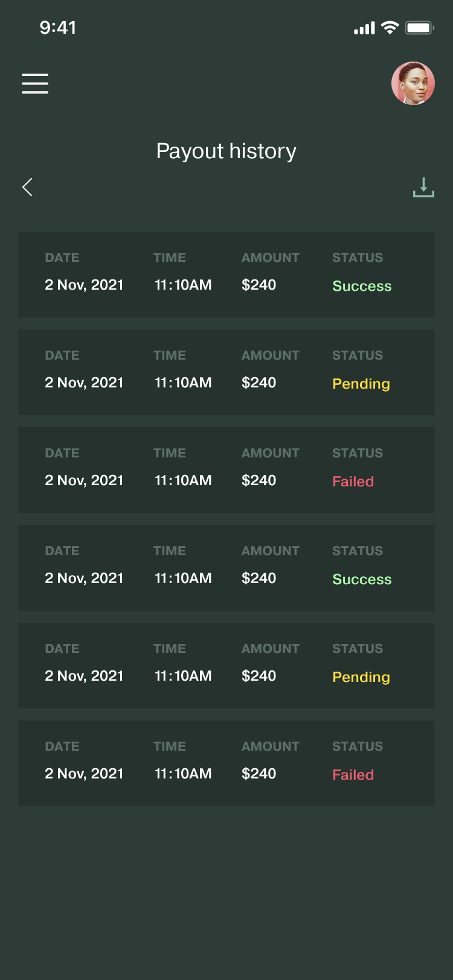Select the Payout history title

point(226,151)
